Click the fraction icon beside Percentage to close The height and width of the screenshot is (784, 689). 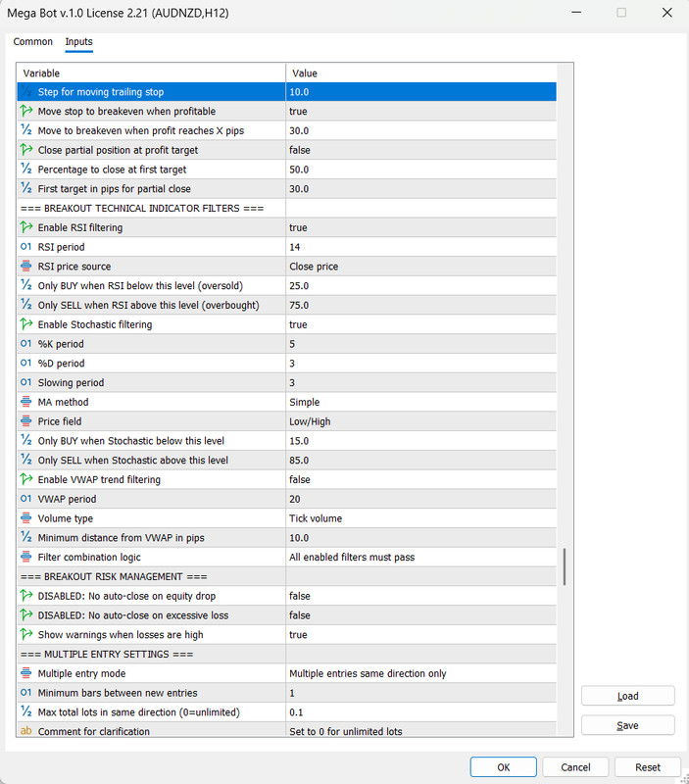pyautogui.click(x=26, y=169)
